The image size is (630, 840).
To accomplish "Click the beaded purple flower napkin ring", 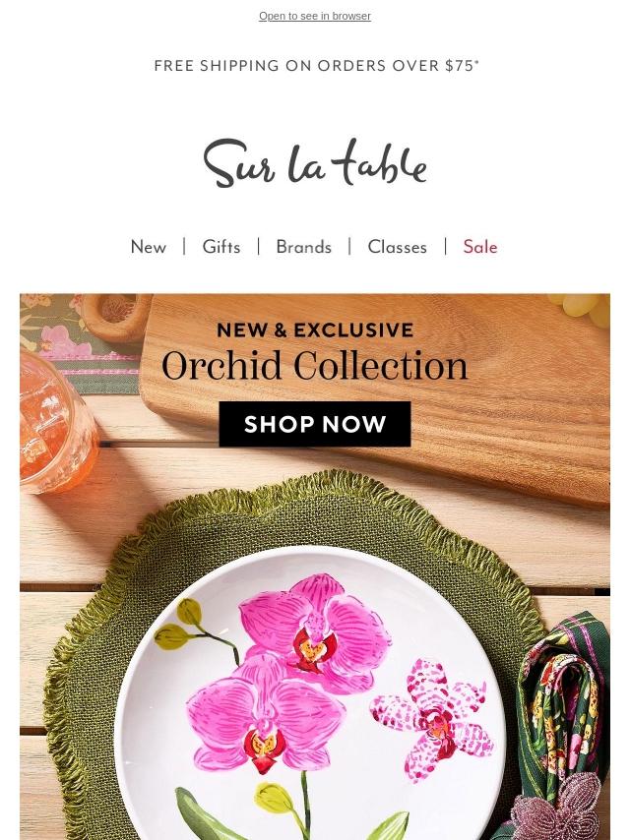I will coord(557,809).
